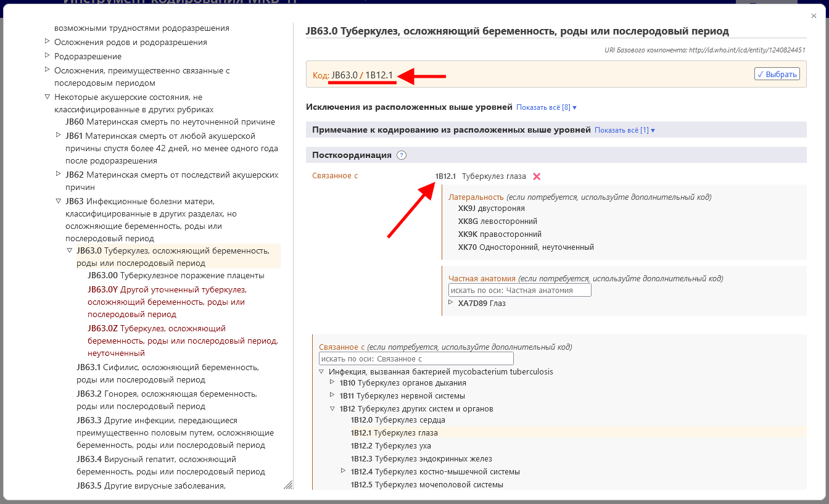Viewport: 829px width, 504px height.
Task: Expand 1B11 Туберкулез нервной системы
Action: click(x=332, y=395)
